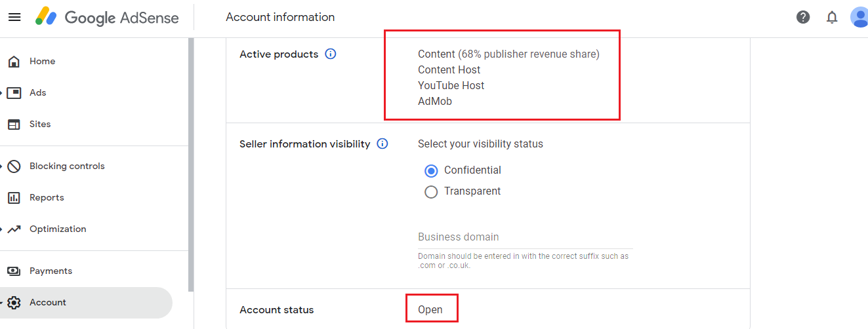Click the Business domain input field

coord(525,237)
